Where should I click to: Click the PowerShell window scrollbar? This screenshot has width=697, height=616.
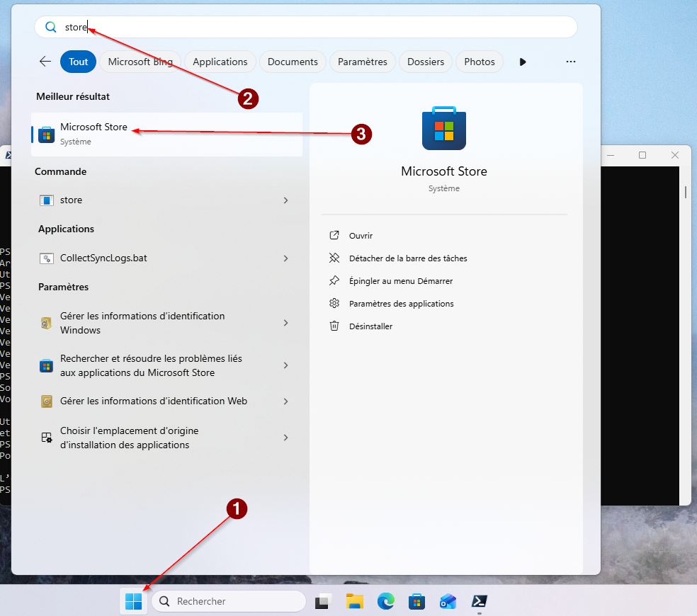click(686, 192)
